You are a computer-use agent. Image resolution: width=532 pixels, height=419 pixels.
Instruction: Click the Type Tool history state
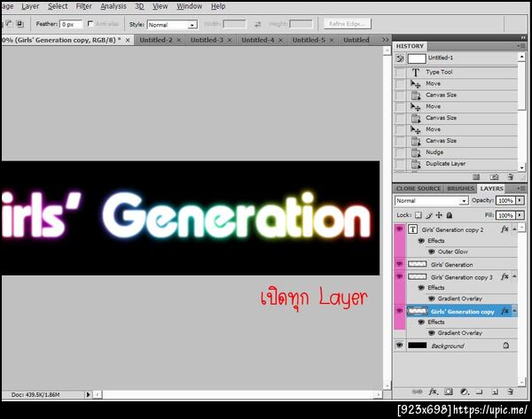[x=456, y=72]
